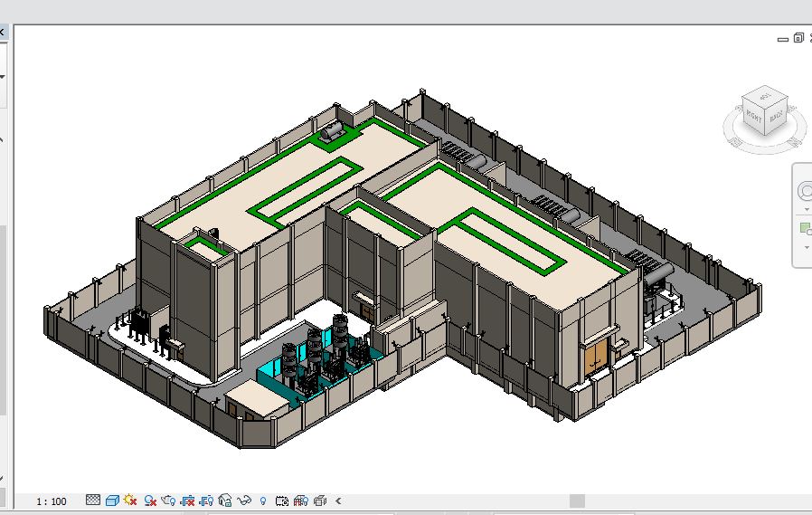Click Reveal Hidden Elements lightbulb icon
Viewport: 812px width, 515px height.
pos(263,501)
